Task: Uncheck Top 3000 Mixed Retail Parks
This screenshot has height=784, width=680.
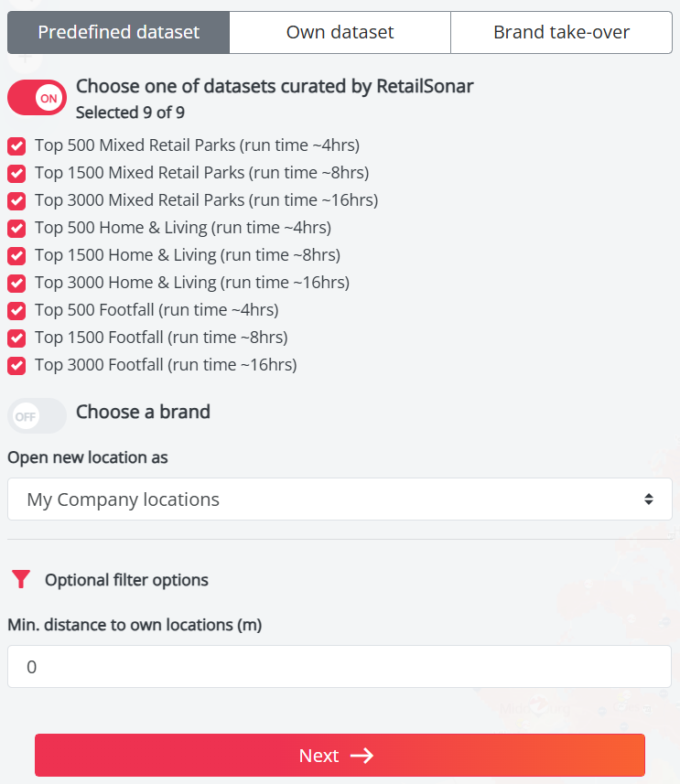Action: [x=16, y=200]
